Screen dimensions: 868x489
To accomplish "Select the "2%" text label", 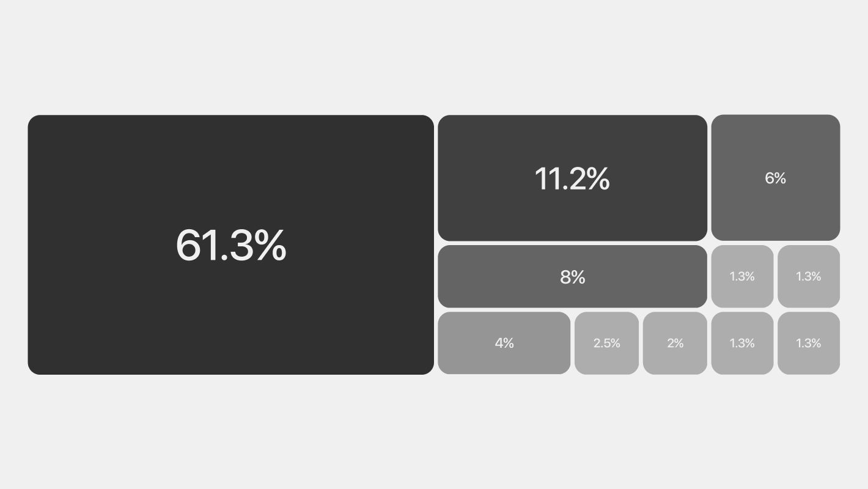I will click(675, 343).
